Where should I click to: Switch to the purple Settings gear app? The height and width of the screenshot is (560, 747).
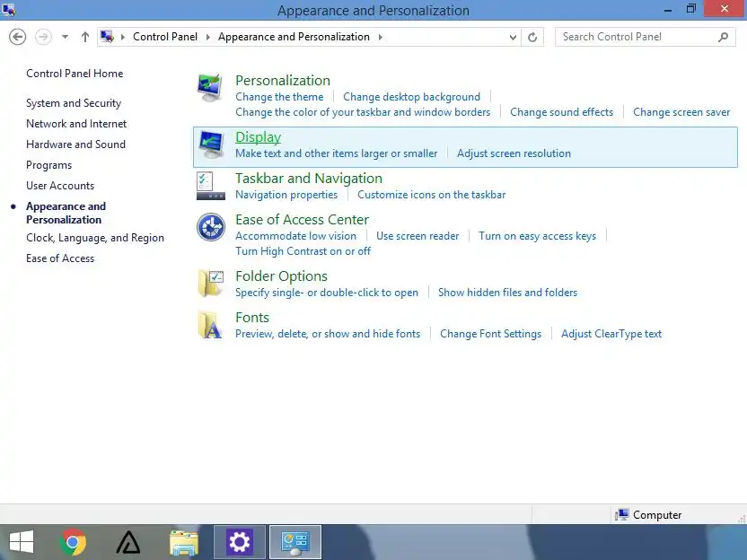[x=239, y=542]
